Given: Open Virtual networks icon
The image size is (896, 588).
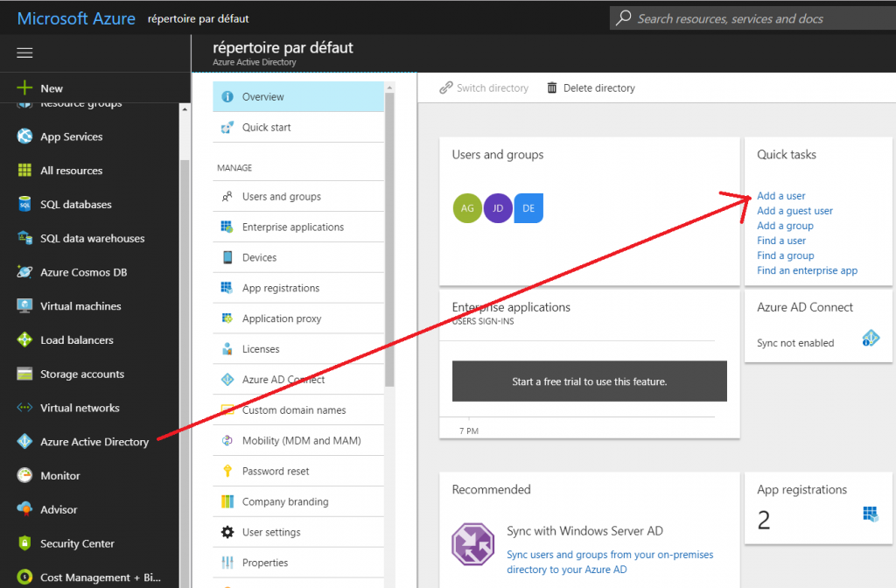Looking at the screenshot, I should tap(24, 408).
